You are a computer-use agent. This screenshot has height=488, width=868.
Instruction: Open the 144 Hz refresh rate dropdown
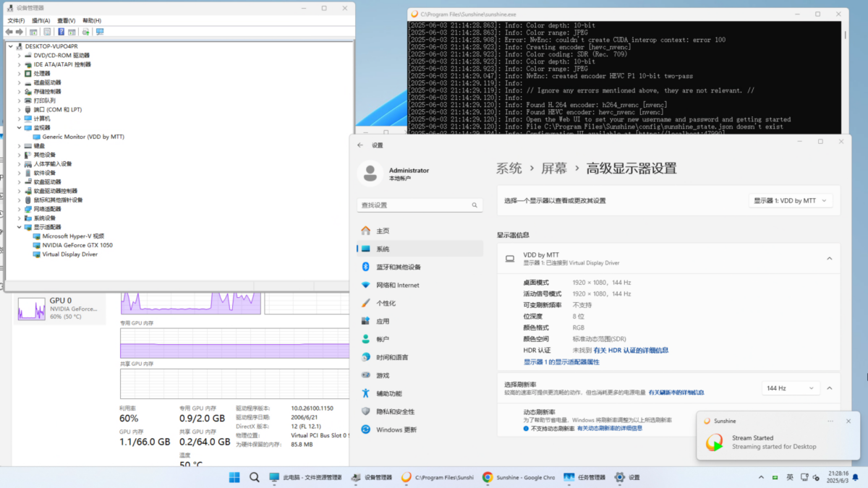tap(791, 388)
